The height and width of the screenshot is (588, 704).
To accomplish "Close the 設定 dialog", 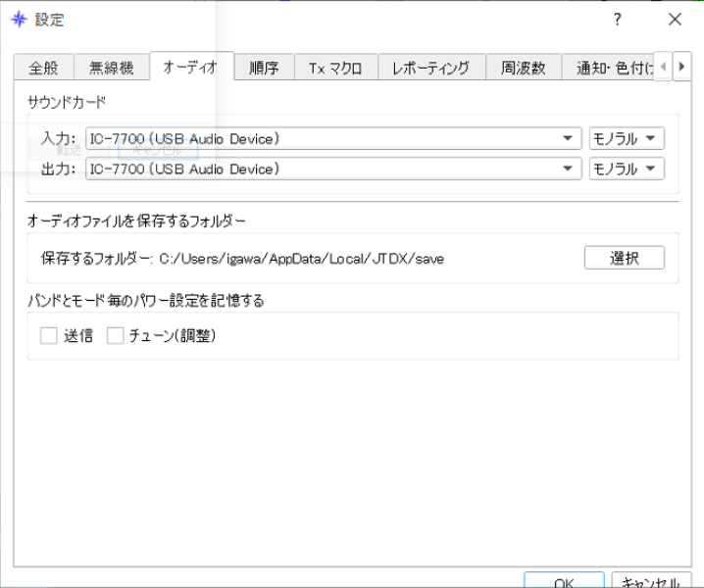I will (x=675, y=20).
